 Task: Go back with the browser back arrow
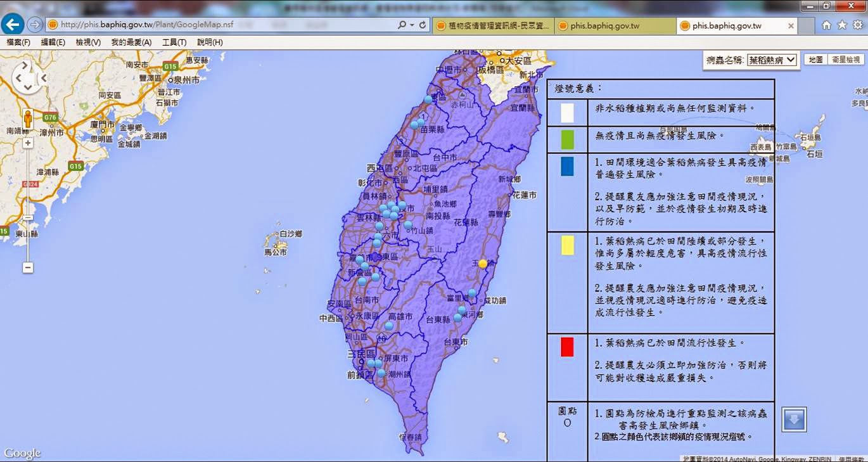coord(13,25)
